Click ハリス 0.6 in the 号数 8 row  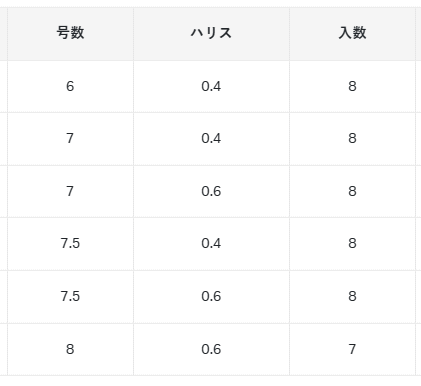coord(211,349)
